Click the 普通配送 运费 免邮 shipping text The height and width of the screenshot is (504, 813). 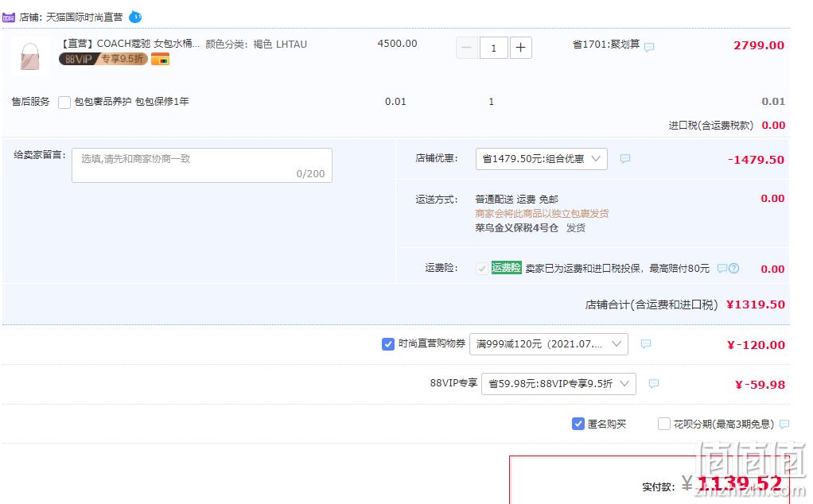point(516,199)
